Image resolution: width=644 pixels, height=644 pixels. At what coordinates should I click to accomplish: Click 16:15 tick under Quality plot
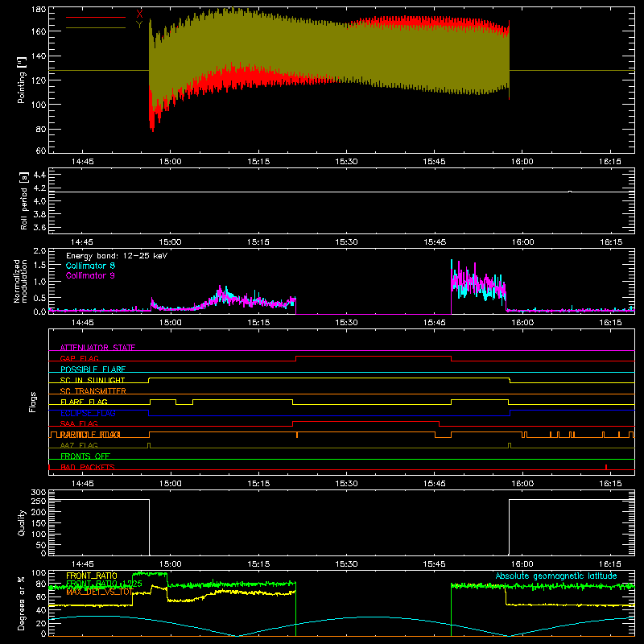coord(610,564)
